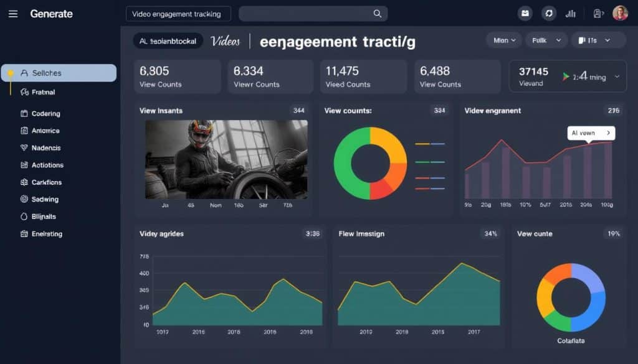The width and height of the screenshot is (638, 364).
Task: Click the Sadwing sidebar icon
Action: click(24, 200)
